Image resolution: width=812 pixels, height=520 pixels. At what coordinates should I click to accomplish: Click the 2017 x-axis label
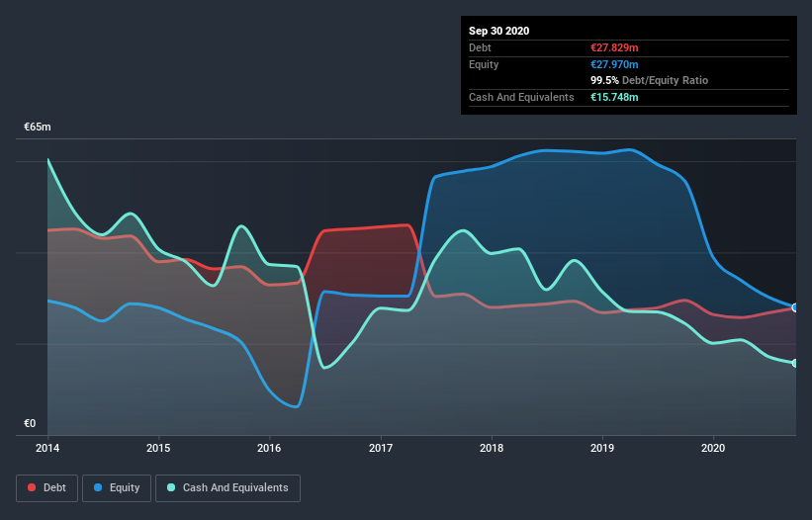point(381,448)
